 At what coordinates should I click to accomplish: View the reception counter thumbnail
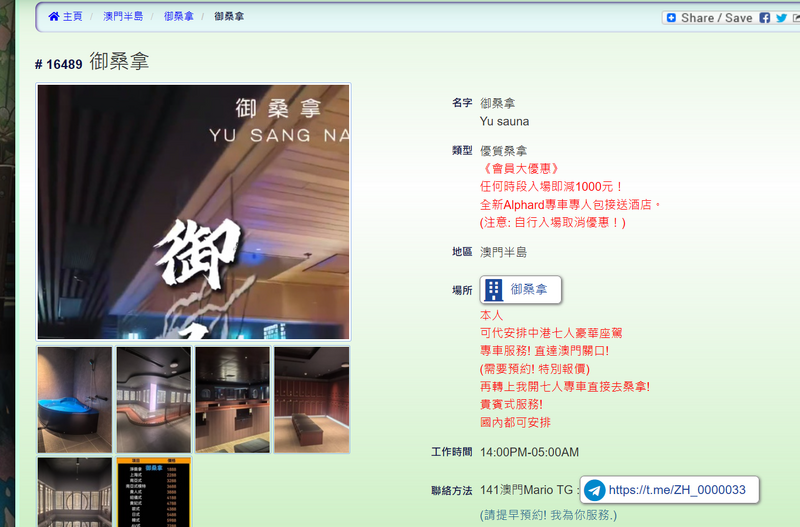[233, 399]
